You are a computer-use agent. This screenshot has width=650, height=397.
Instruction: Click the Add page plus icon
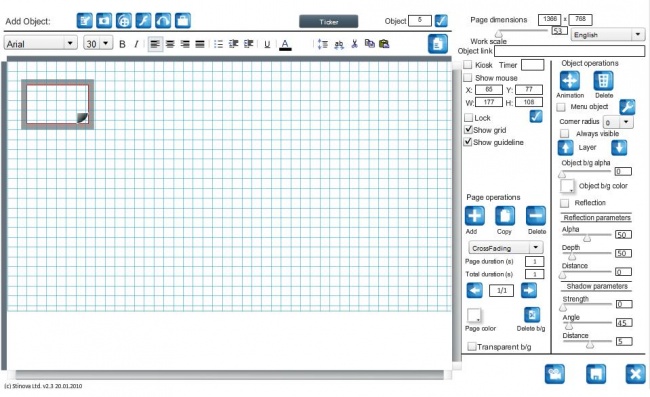tap(475, 216)
